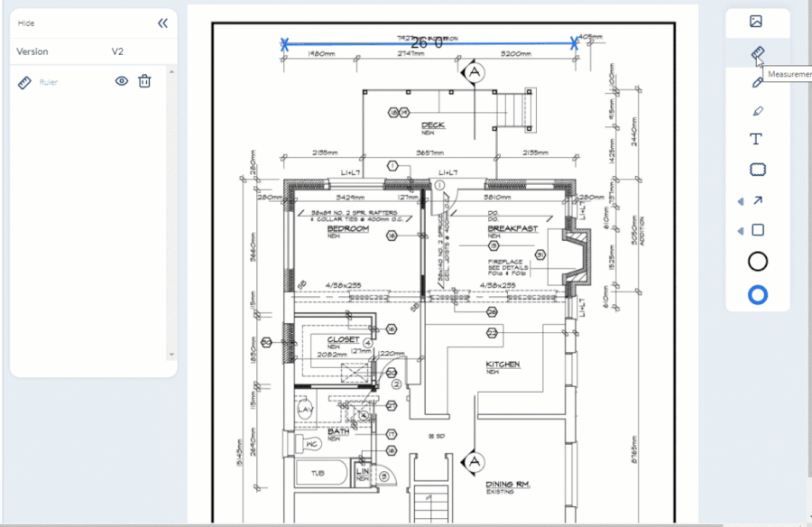812x527 pixels.
Task: Toggle visibility of the Ruler annotation
Action: (x=122, y=81)
